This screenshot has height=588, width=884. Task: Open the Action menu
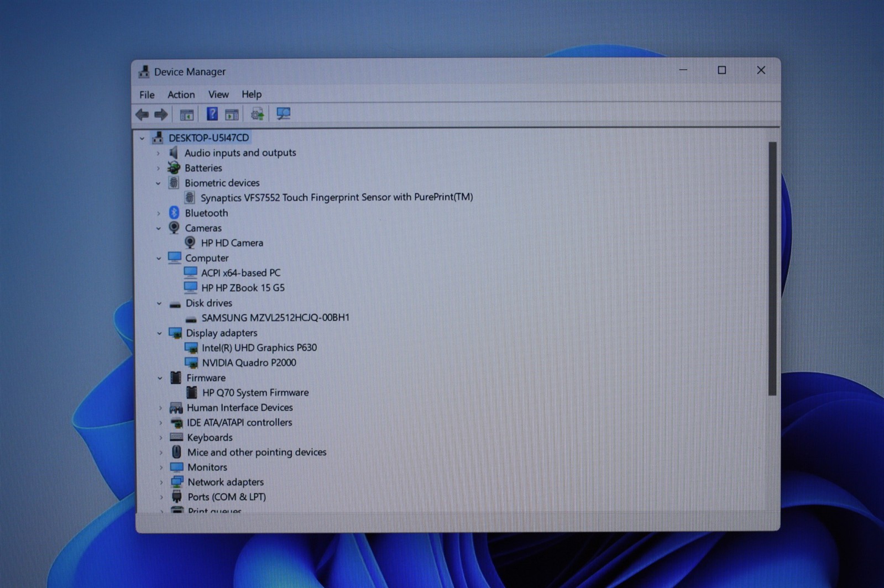(181, 95)
